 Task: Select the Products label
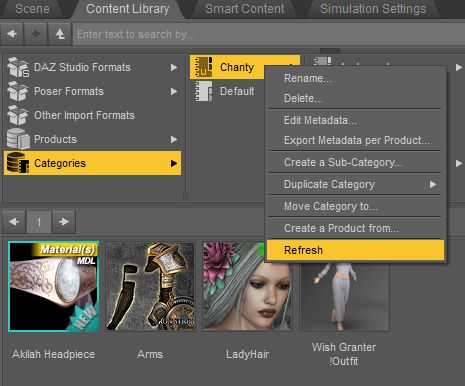tap(55, 139)
